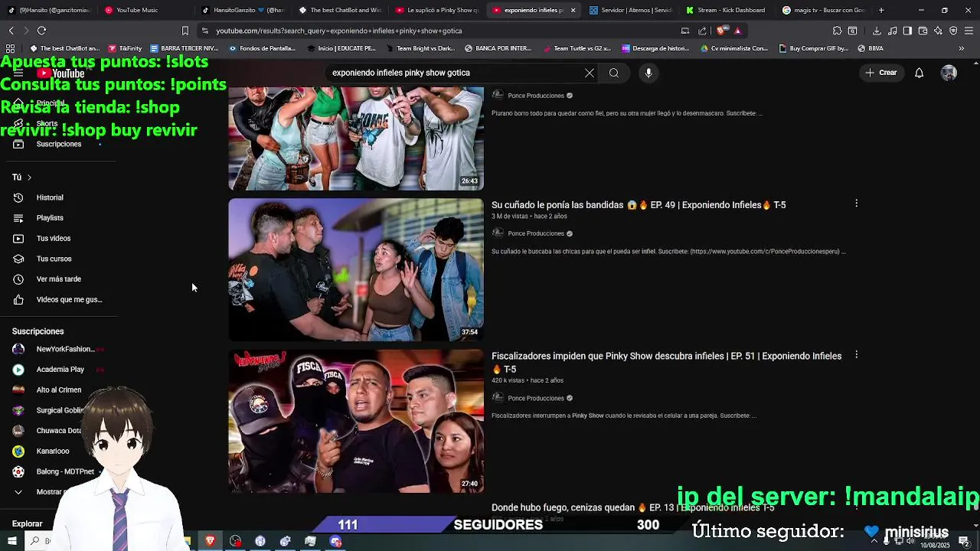This screenshot has height=551, width=980.
Task: Clear the YouTube search box with X
Action: [x=590, y=73]
